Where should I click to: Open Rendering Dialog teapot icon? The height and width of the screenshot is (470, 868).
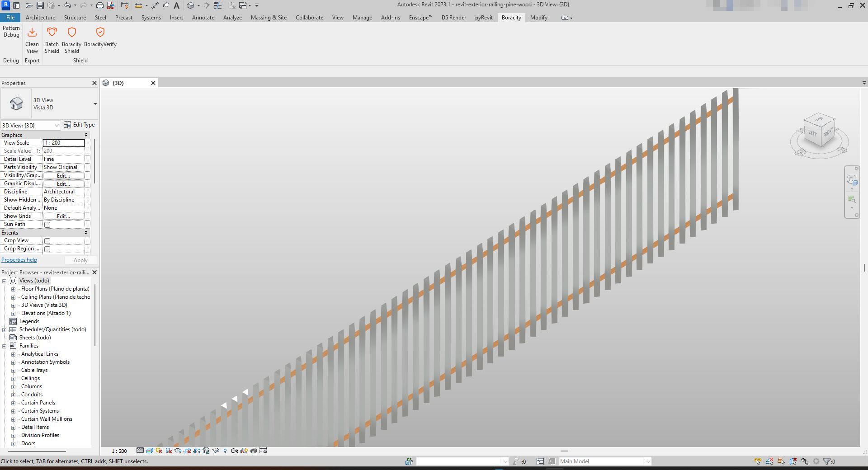[178, 451]
